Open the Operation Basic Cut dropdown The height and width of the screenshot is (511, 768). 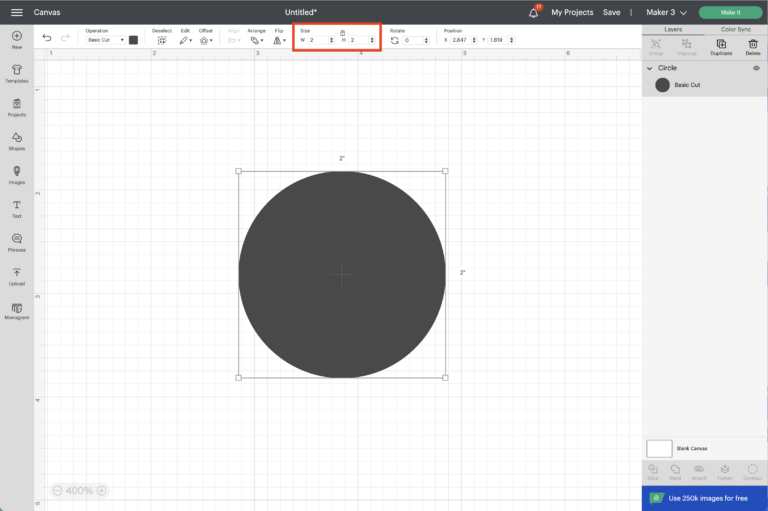105,40
